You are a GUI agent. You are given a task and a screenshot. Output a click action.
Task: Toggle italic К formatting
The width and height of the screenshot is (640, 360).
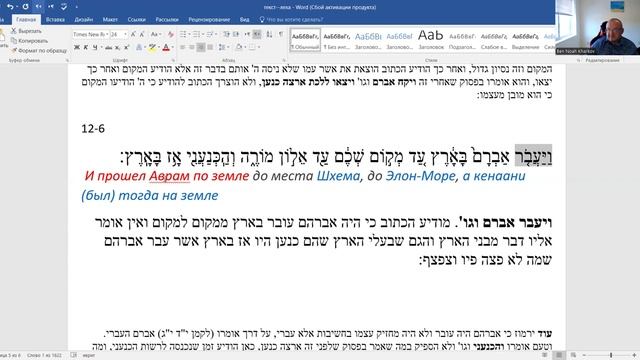[x=86, y=47]
